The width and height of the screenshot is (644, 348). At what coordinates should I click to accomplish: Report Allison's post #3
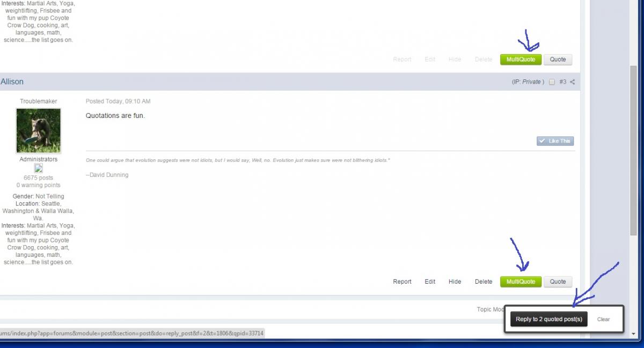click(402, 282)
